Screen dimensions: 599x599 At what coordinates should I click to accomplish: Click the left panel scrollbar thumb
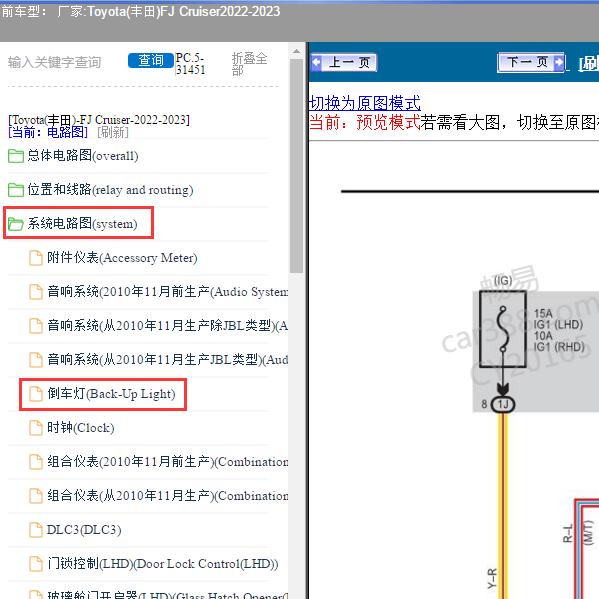[296, 165]
